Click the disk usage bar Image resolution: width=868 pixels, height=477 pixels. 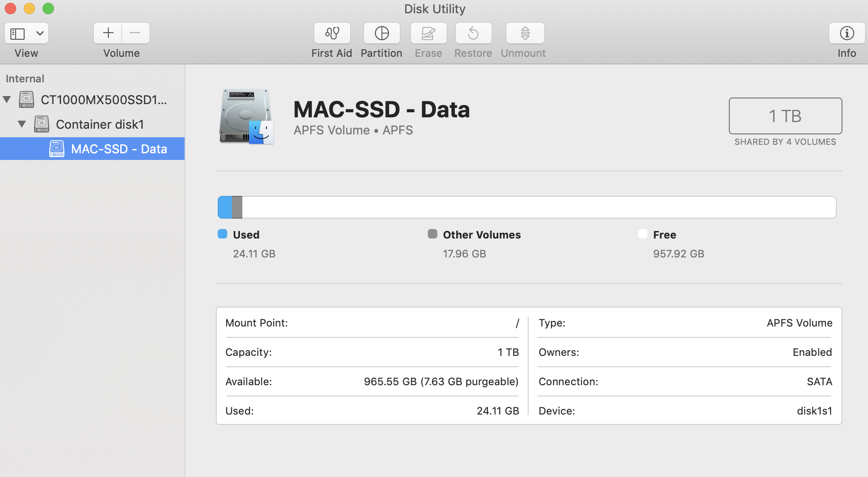coord(527,207)
